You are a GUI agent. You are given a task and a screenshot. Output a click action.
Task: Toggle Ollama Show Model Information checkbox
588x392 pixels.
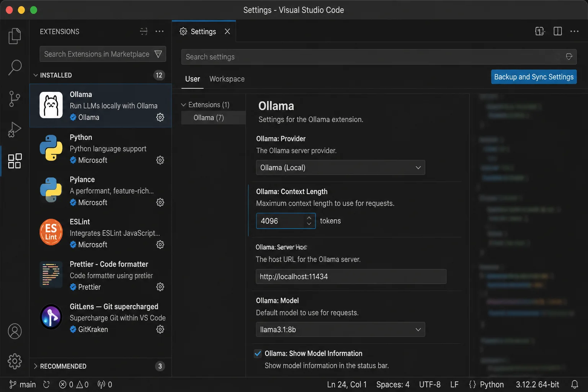(258, 353)
